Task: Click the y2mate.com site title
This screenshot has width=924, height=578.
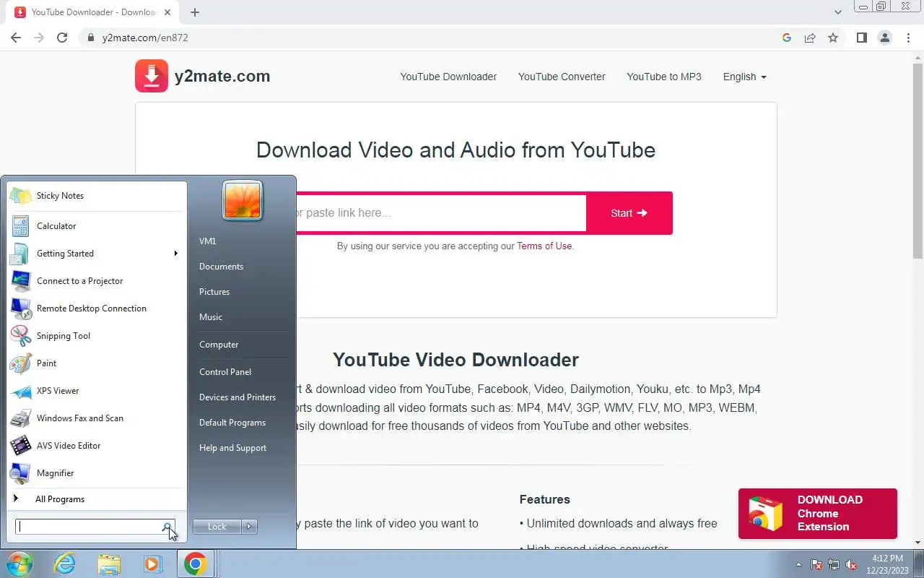Action: [222, 76]
